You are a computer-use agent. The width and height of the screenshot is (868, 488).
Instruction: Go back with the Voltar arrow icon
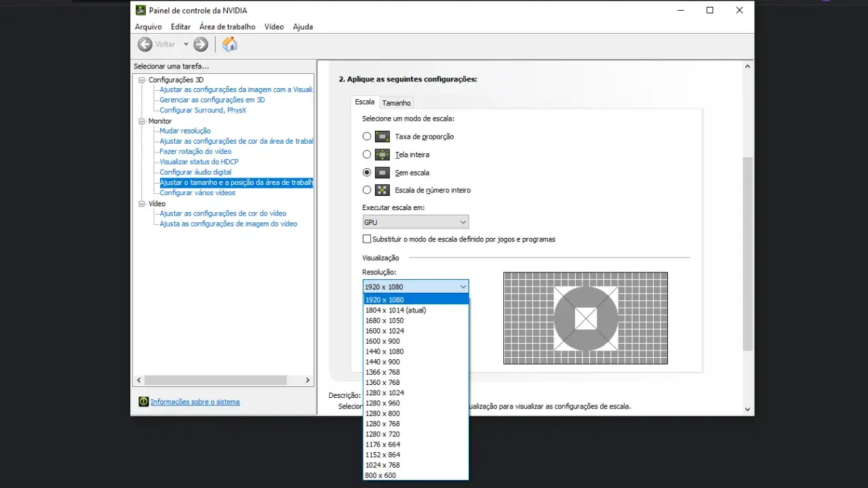(145, 44)
